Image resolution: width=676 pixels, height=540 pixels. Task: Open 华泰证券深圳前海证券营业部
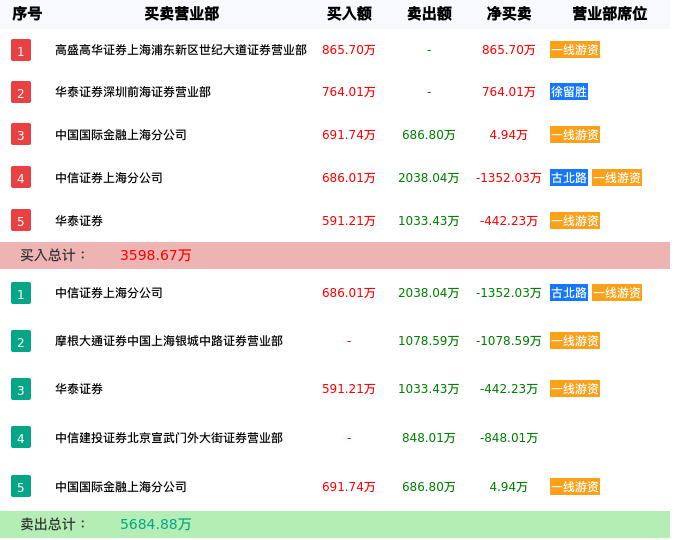point(133,92)
